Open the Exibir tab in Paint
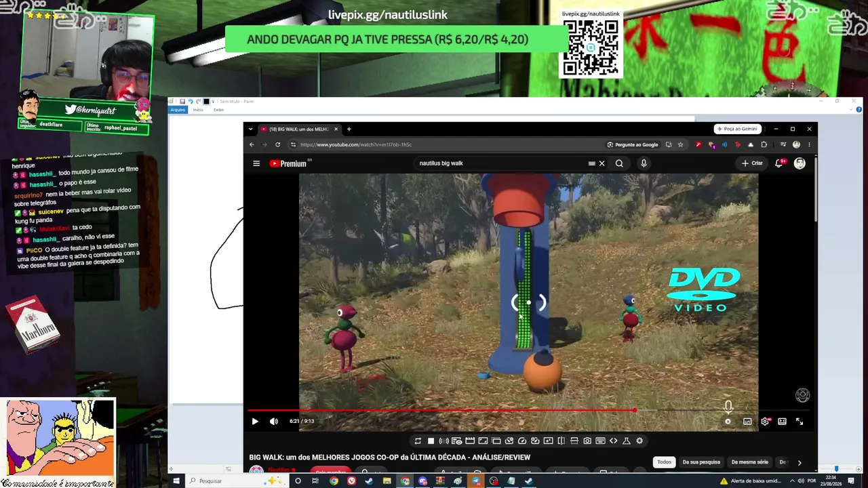868x488 pixels. [x=218, y=110]
